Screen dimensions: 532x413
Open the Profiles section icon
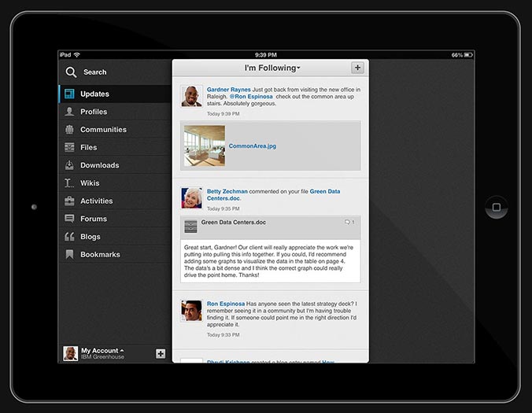click(70, 112)
